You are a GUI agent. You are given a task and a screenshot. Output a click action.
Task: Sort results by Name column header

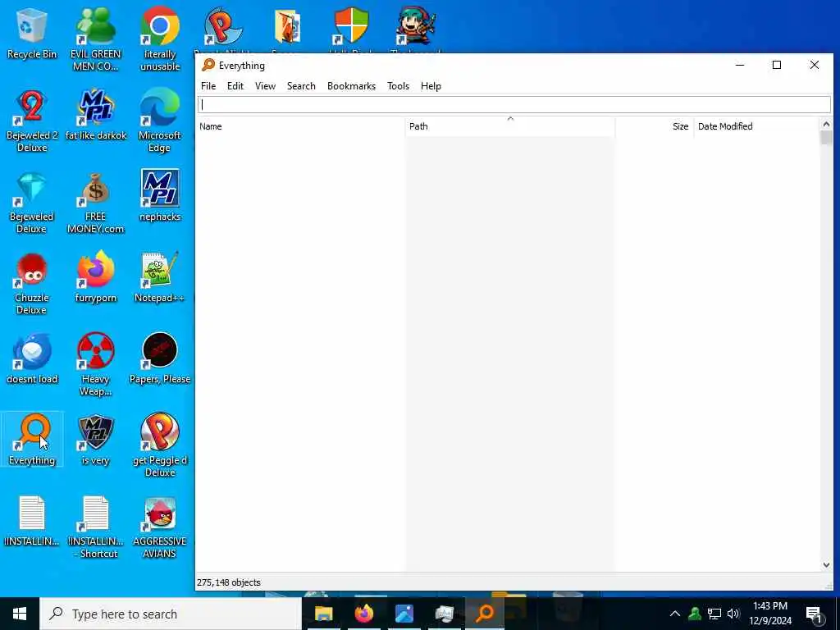point(300,126)
